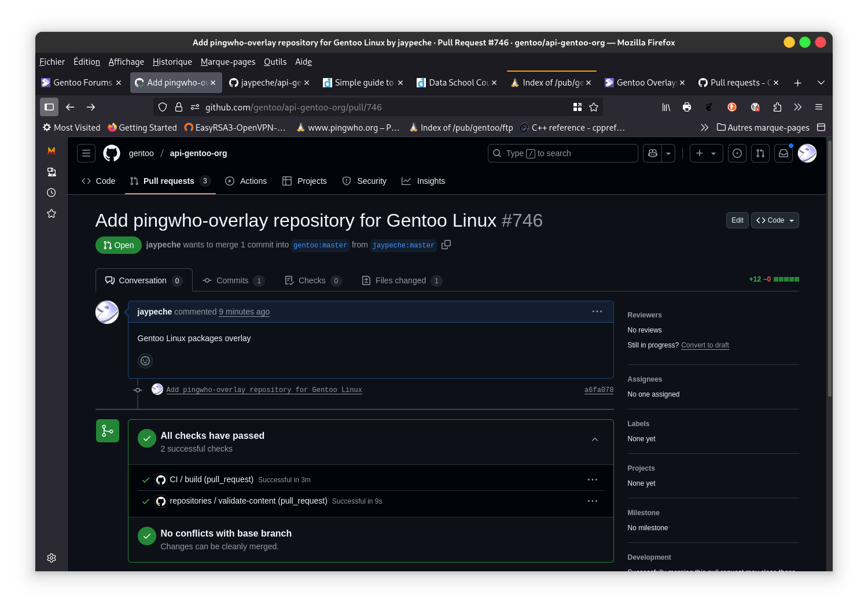868x610 pixels.
Task: Open GitHub pull requests icon in header
Action: coord(760,153)
